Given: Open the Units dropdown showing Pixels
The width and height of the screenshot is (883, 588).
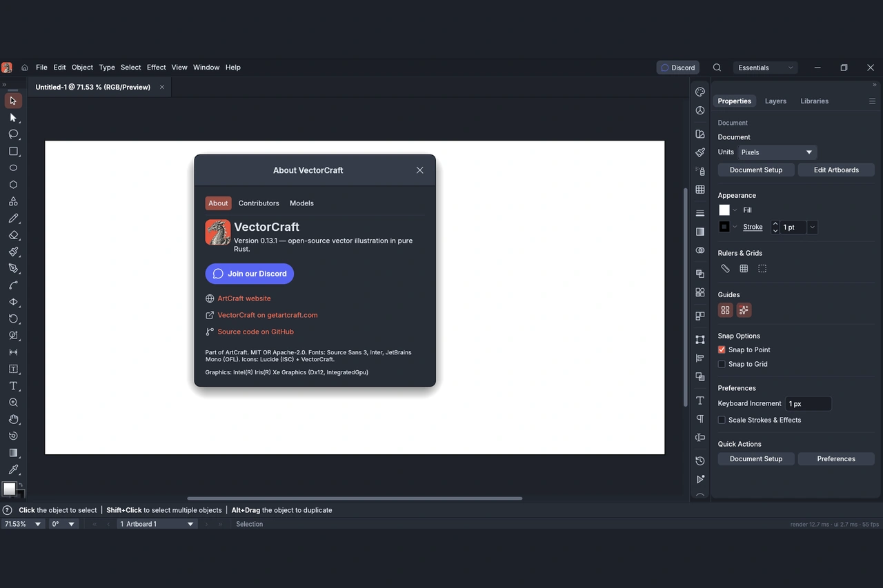Looking at the screenshot, I should [x=777, y=152].
